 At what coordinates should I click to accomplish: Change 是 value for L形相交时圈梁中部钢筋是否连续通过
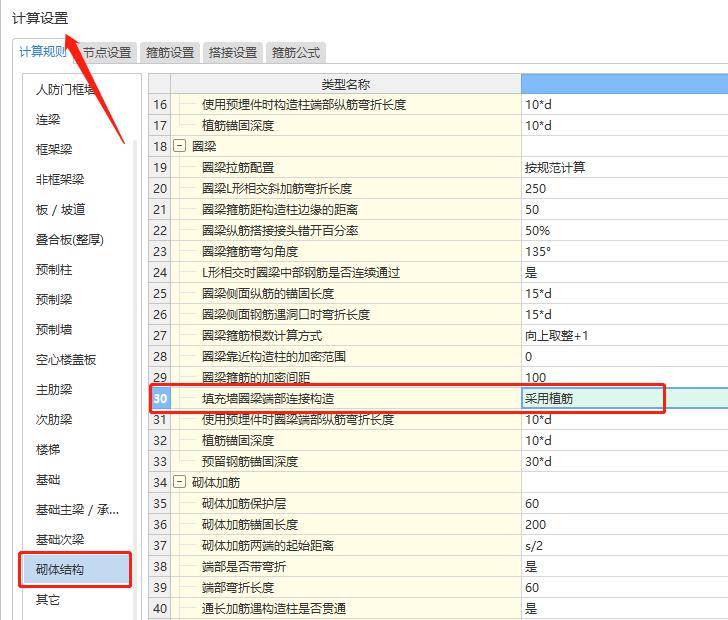pyautogui.click(x=624, y=273)
